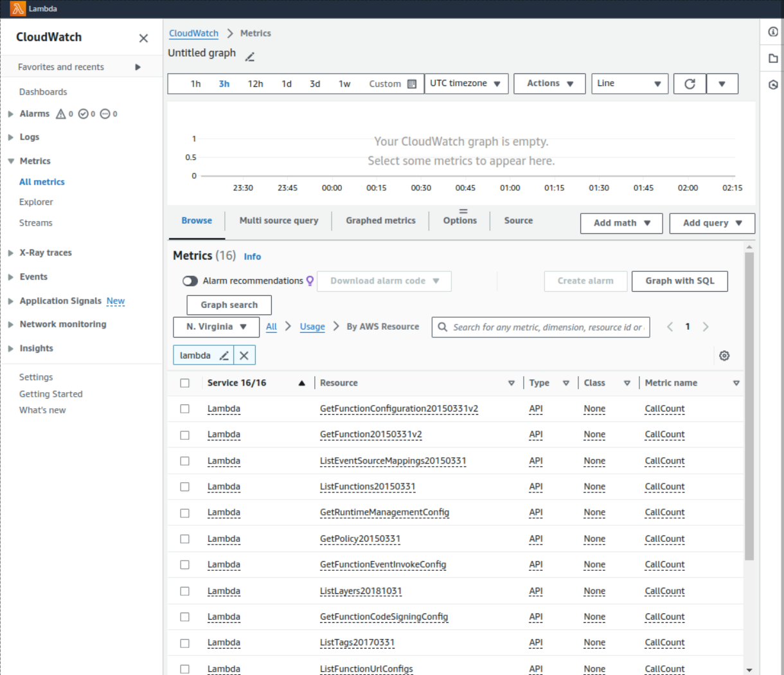Click the refresh graph icon
This screenshot has height=675, width=784.
690,84
